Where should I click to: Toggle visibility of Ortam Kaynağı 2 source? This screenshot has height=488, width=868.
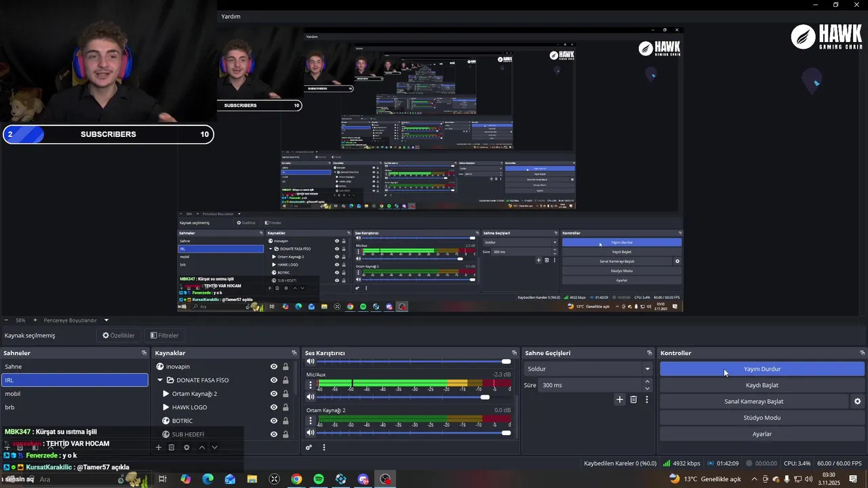[x=274, y=394]
